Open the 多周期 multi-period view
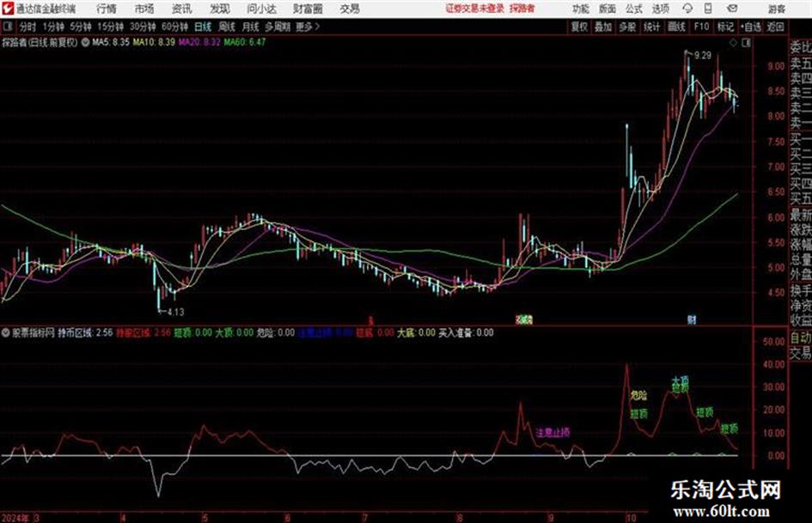 tap(278, 27)
